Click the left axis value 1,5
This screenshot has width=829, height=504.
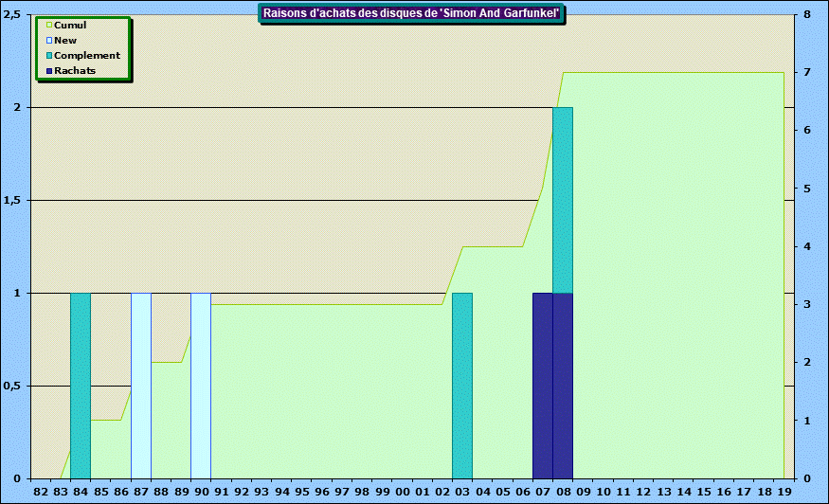pos(15,201)
